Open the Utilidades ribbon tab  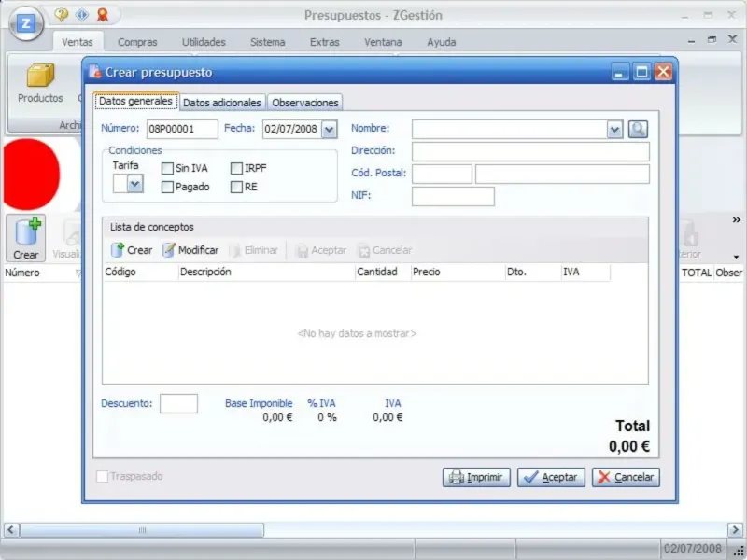pyautogui.click(x=204, y=42)
